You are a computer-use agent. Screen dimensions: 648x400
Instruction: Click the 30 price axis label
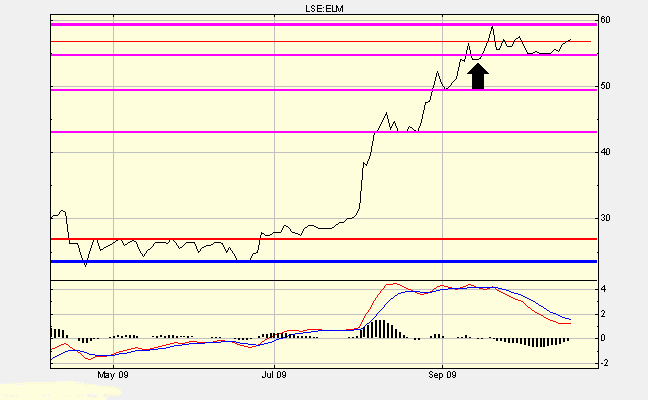605,218
